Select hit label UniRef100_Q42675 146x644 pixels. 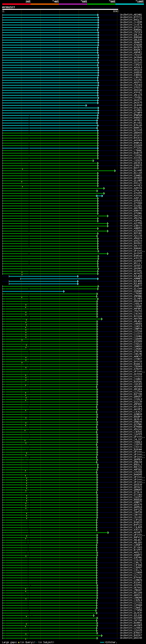pos(131,103)
